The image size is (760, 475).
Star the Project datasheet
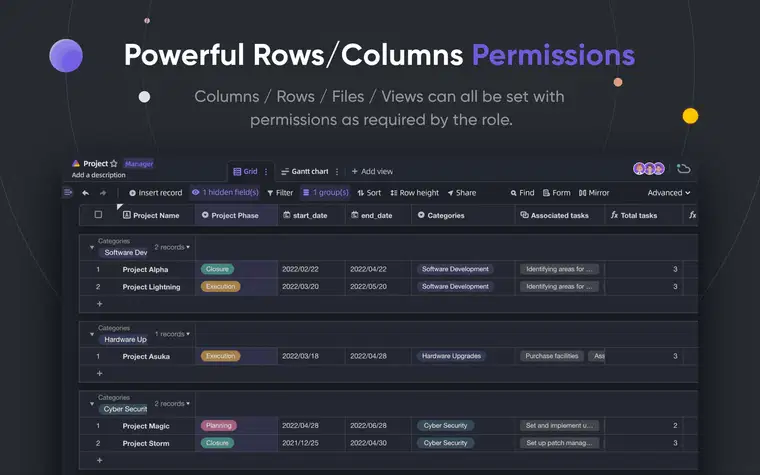[114, 163]
